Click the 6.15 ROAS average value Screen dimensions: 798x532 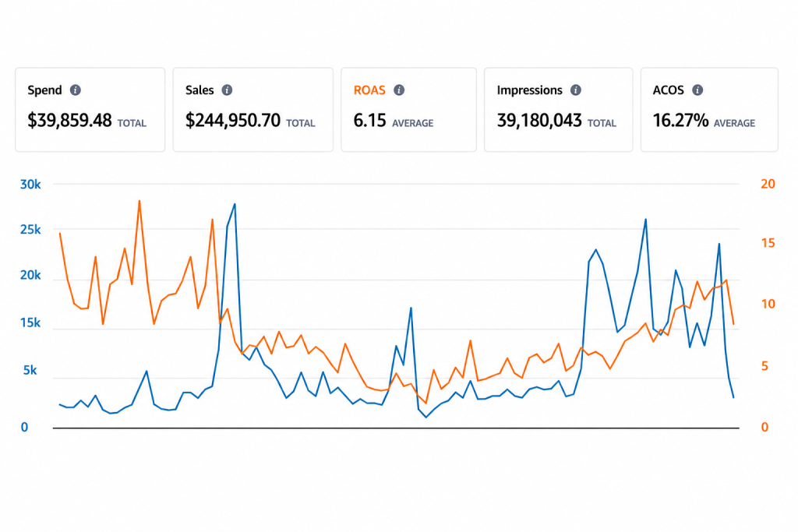[x=370, y=121]
